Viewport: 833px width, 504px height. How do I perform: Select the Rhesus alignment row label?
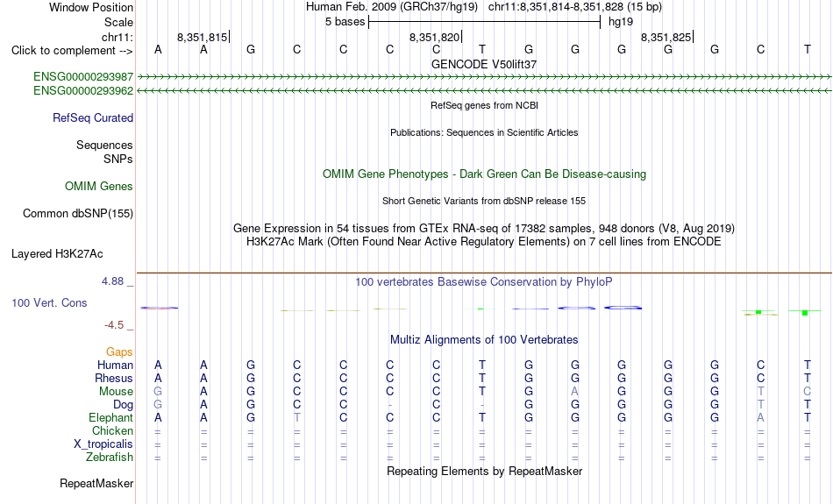pyautogui.click(x=114, y=379)
